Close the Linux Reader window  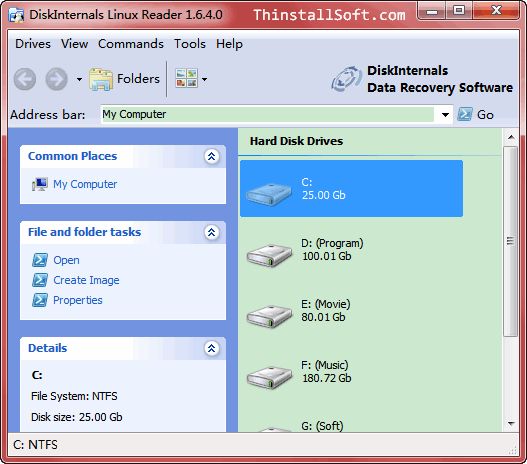pos(496,11)
